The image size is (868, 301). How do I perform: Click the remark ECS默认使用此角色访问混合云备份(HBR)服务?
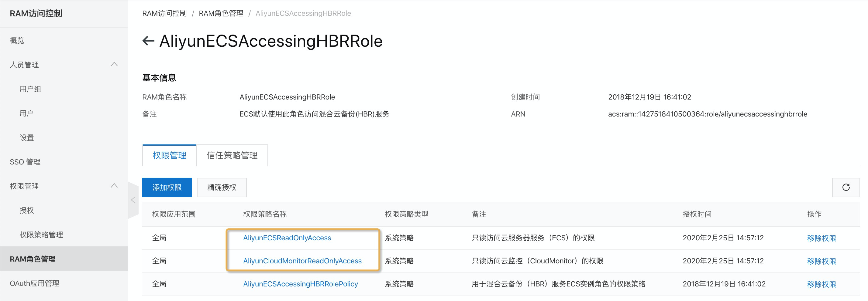click(x=314, y=114)
